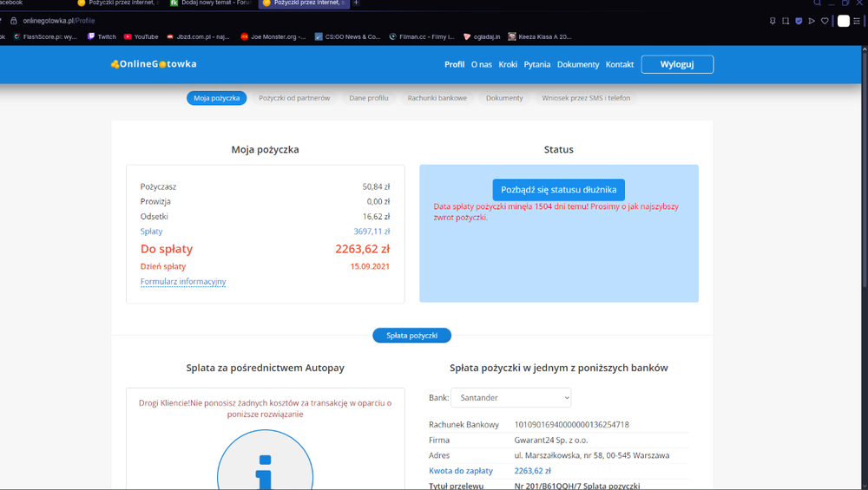Open the Keeza Klasa A bookmark

(x=540, y=37)
